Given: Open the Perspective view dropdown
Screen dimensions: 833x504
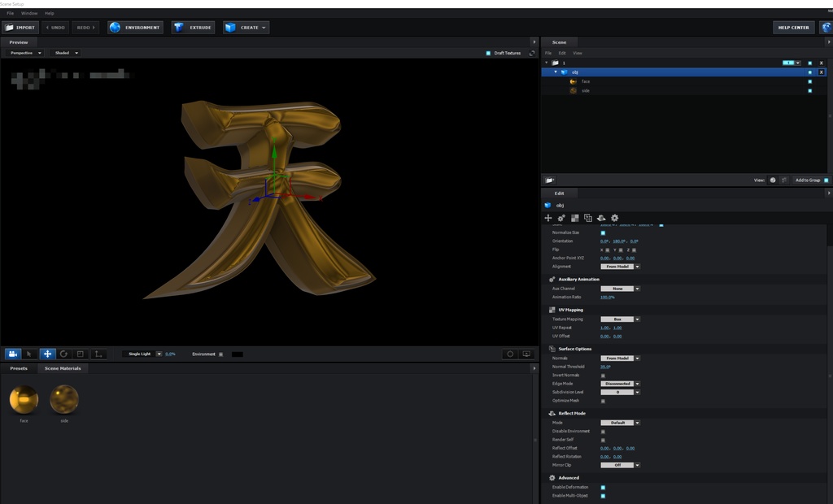Looking at the screenshot, I should click(x=26, y=53).
